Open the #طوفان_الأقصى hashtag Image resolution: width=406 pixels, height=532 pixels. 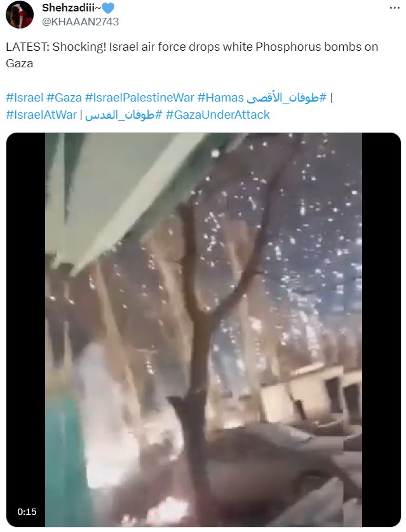[x=287, y=98]
